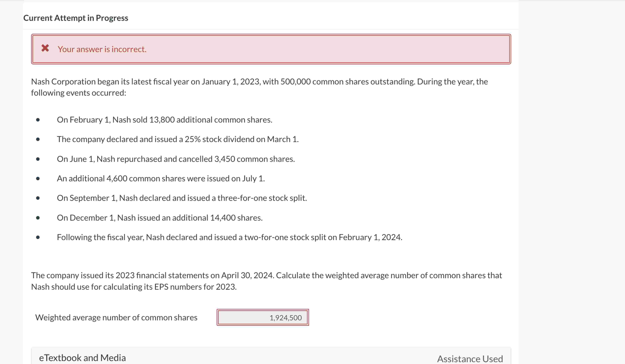Viewport: 625px width, 364px height.
Task: Click the 'Weighted average number of common shares' label
Action: (x=116, y=317)
